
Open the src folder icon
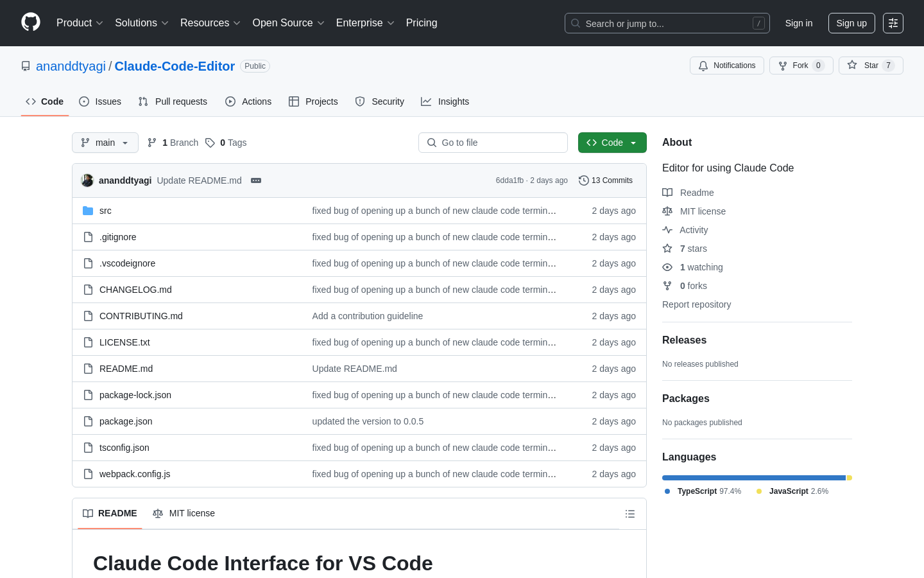(x=88, y=211)
